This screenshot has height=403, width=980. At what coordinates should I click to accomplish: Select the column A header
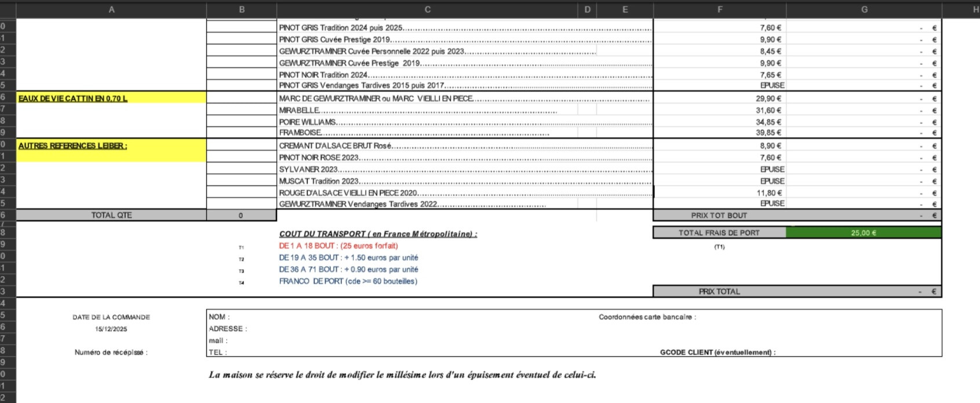111,9
